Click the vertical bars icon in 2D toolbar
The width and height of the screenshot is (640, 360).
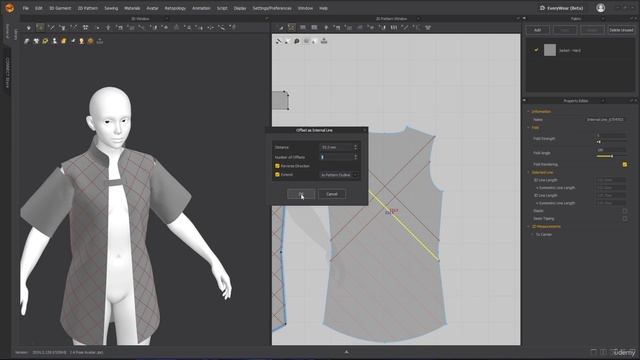[x=394, y=28]
